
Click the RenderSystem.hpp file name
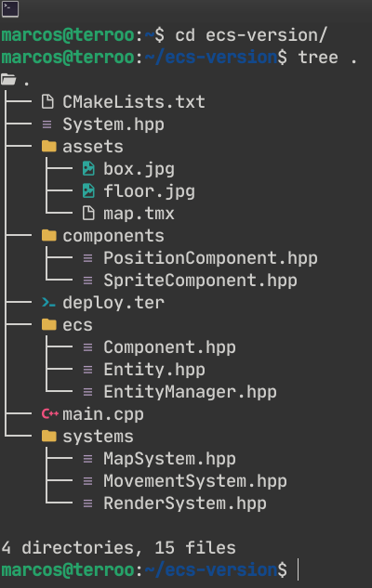click(185, 503)
